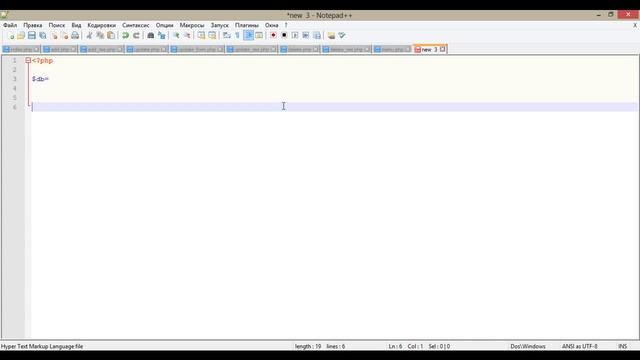
Task: Open the Поиск menu
Action: tap(57, 25)
